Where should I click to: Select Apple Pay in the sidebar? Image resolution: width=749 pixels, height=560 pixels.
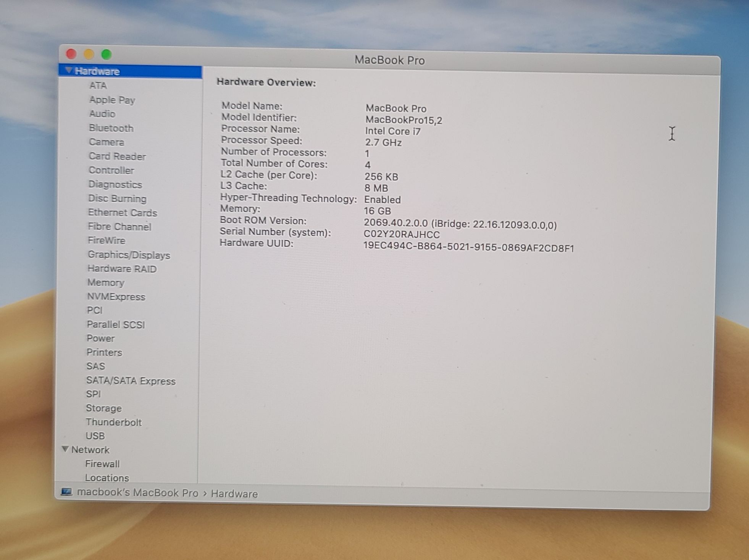tap(112, 100)
